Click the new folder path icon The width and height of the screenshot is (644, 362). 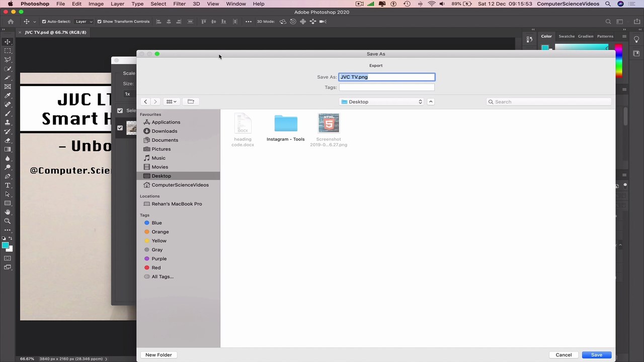click(191, 102)
